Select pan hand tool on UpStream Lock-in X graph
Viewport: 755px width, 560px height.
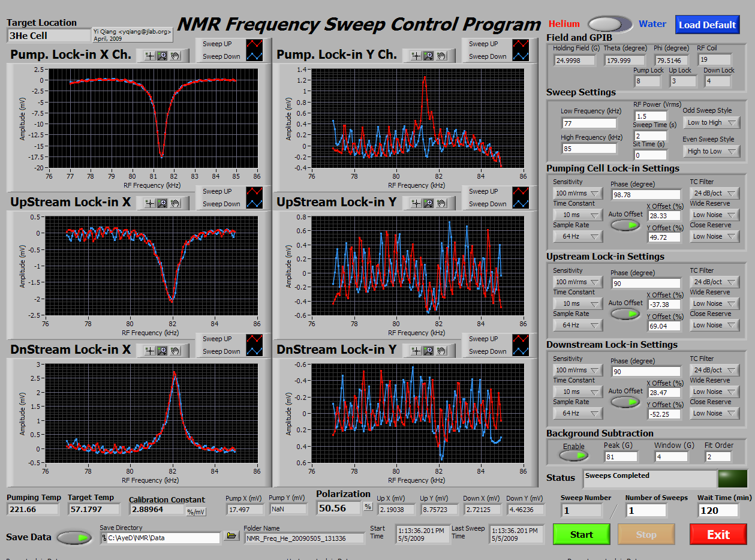[x=176, y=203]
